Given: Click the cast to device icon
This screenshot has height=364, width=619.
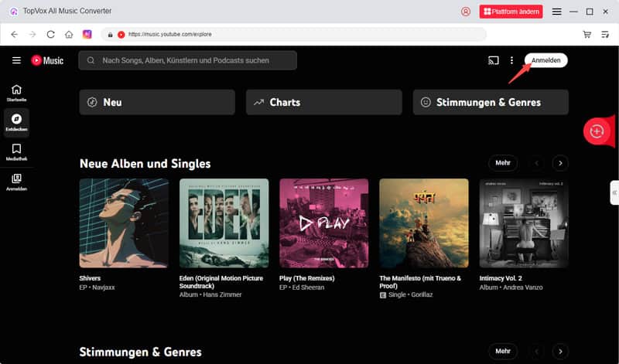Looking at the screenshot, I should tap(494, 60).
